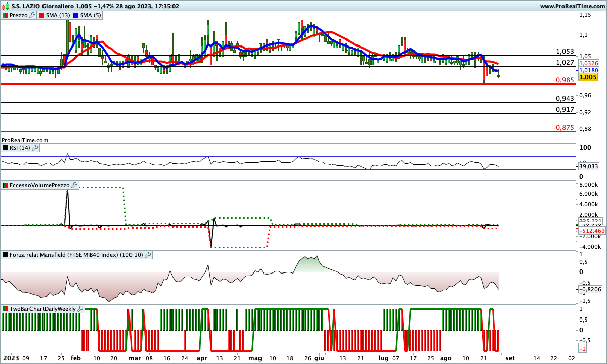
Task: Click the candlestick icon beside S.S. LAZIO
Action: point(6,6)
